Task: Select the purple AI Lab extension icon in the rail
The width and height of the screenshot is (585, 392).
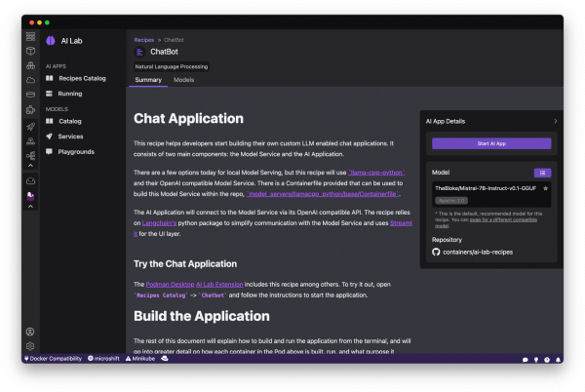Action: pos(30,195)
